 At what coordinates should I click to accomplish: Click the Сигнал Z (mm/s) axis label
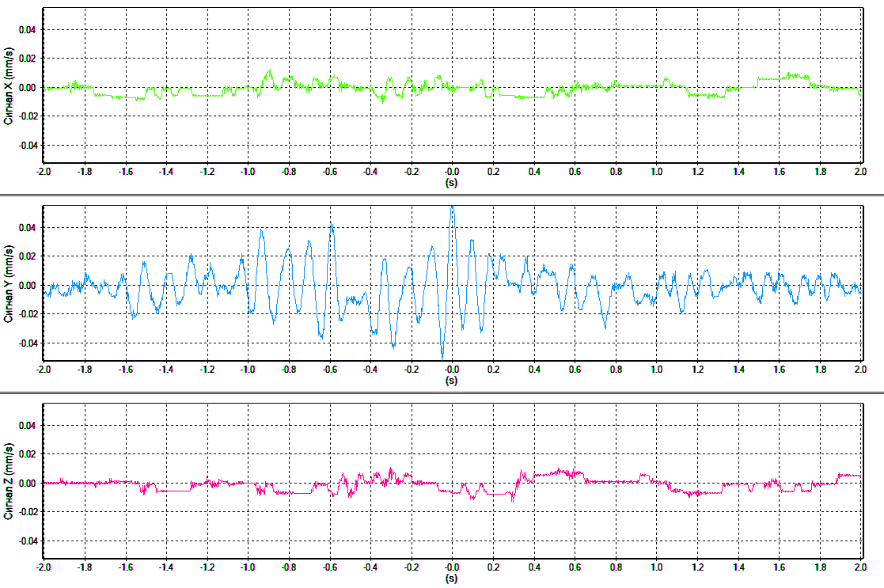(x=8, y=482)
